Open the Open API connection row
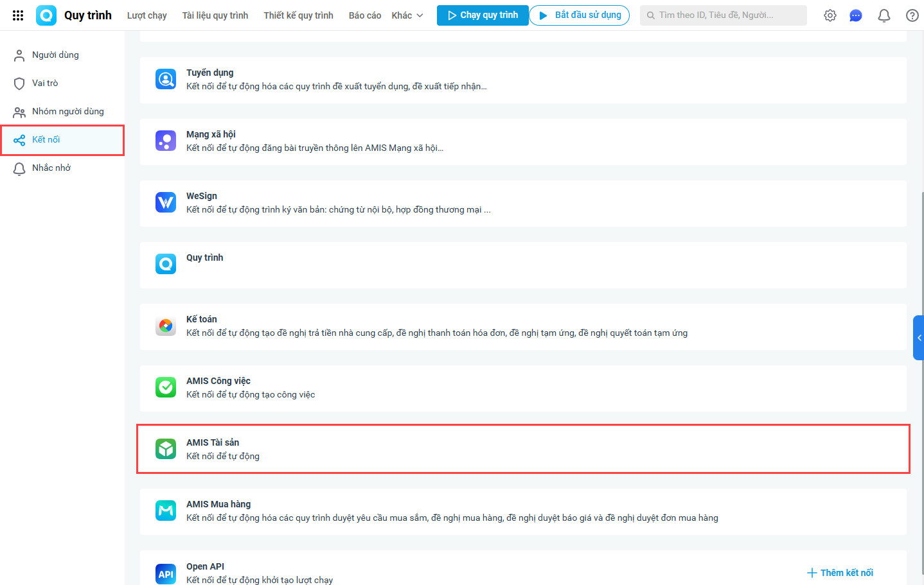 click(x=523, y=568)
